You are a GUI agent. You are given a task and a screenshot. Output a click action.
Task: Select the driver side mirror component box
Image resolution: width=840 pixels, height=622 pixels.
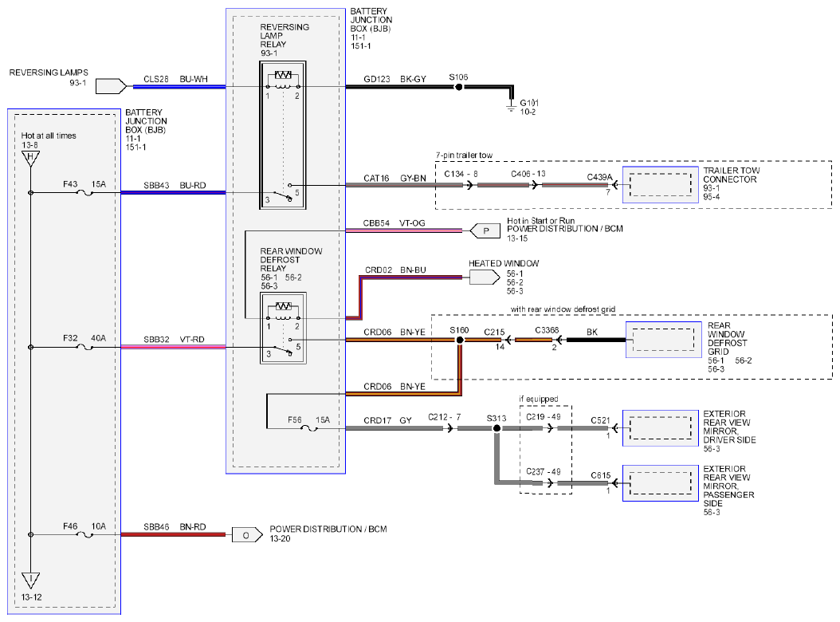661,428
